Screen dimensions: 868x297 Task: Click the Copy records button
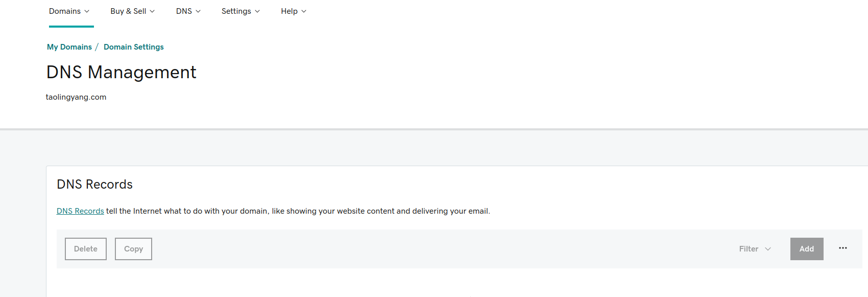tap(133, 249)
